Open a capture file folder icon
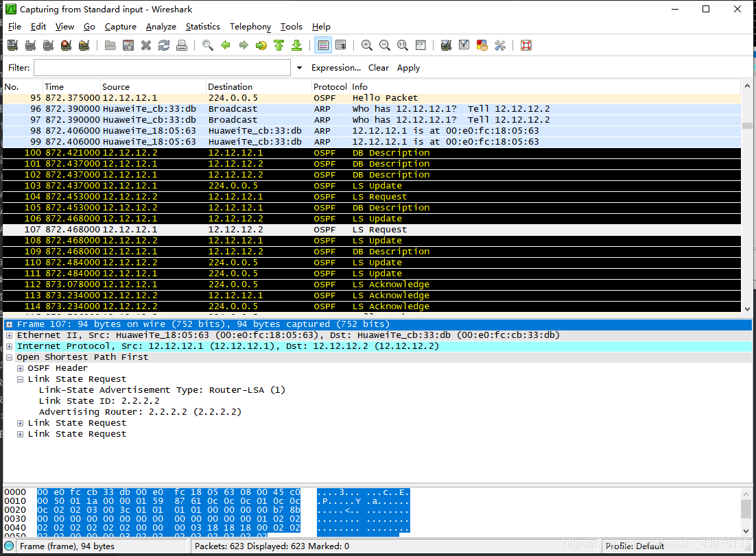The width and height of the screenshot is (756, 556). pyautogui.click(x=110, y=45)
